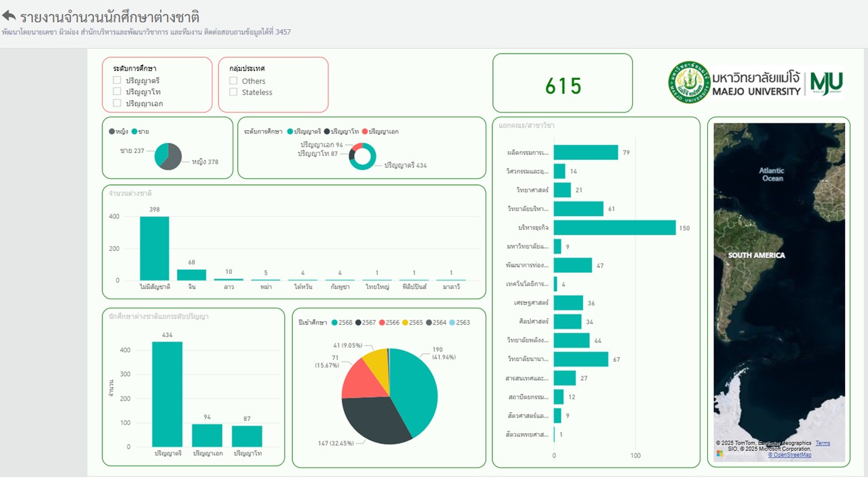The height and width of the screenshot is (488, 868).
Task: Click the 2568 legend color marker
Action: (x=334, y=323)
